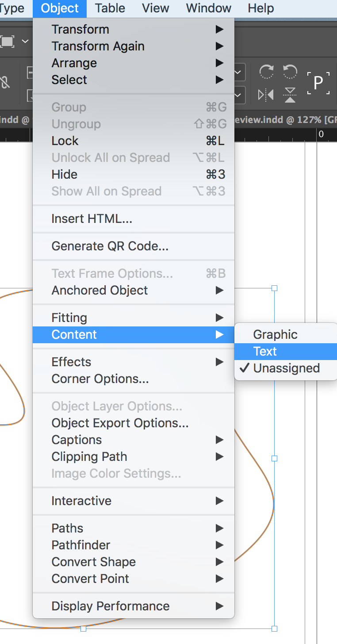
Task: Click Flip Horizontal icon
Action: click(x=266, y=95)
